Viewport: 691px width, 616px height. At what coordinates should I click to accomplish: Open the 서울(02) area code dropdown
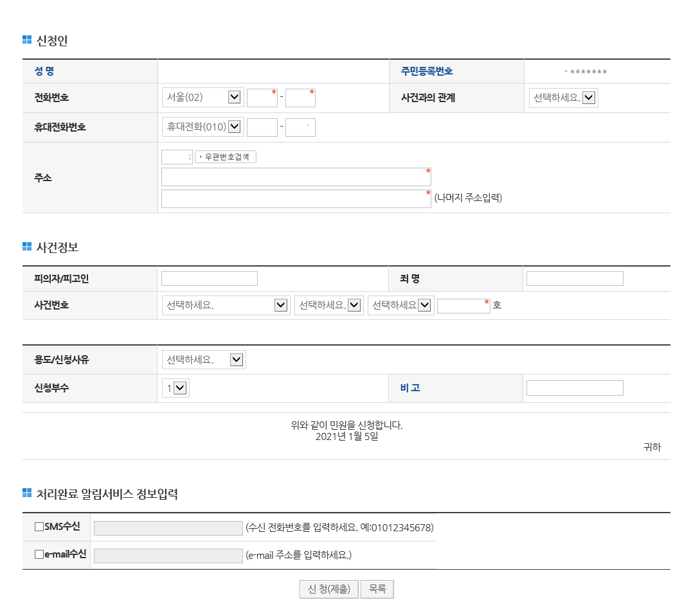tap(202, 97)
